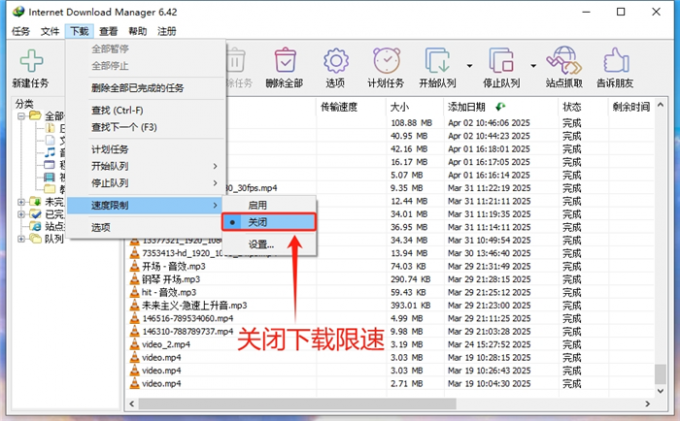This screenshot has height=421, width=680.
Task: Click the vertical scrollbar thumb in file list
Action: click(660, 374)
